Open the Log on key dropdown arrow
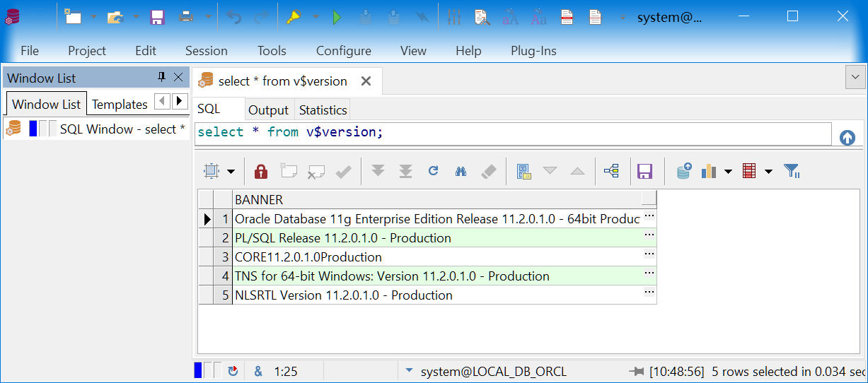This screenshot has height=383, width=868. (315, 17)
